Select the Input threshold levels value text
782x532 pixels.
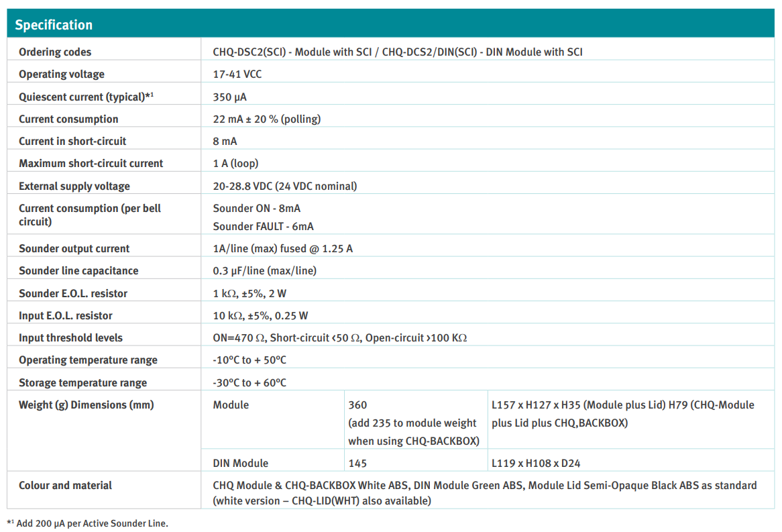point(339,337)
